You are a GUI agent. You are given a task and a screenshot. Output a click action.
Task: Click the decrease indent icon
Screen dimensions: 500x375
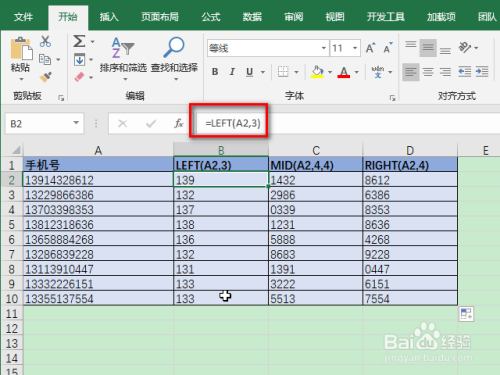pos(464,72)
